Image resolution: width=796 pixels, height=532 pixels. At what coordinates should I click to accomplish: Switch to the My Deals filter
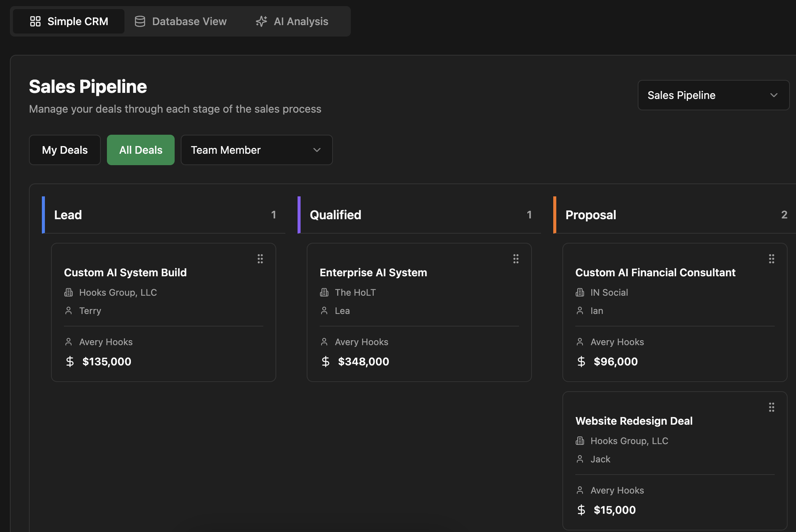(x=65, y=150)
